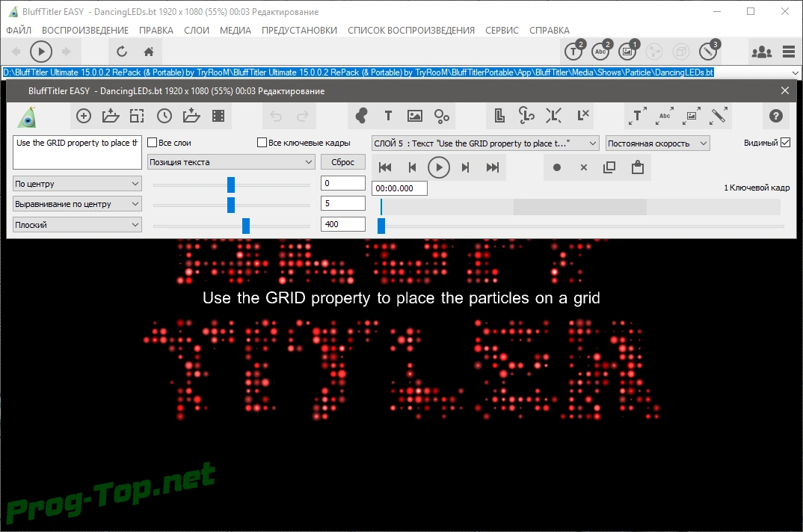Go to the previous keyframe

click(x=412, y=167)
